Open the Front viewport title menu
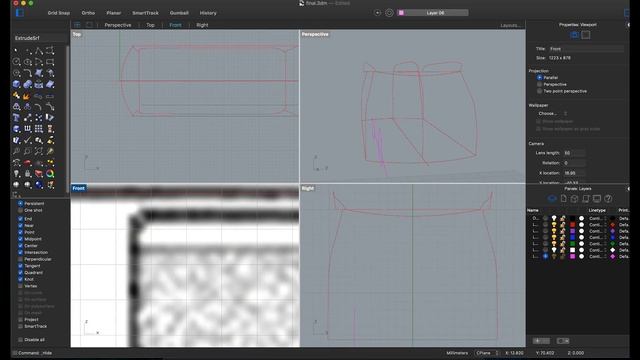 [x=78, y=188]
